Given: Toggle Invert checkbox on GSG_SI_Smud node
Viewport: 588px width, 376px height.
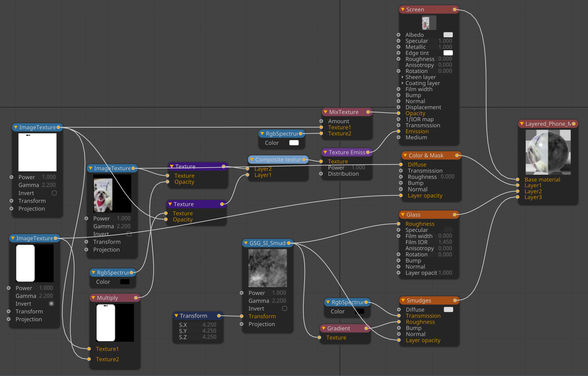Looking at the screenshot, I should click(285, 309).
